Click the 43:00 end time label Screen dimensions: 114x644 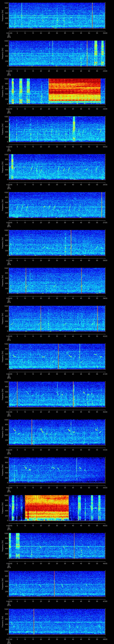105,450
